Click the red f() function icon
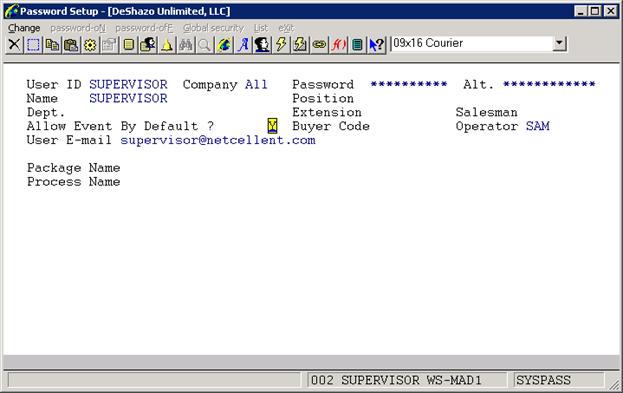 (338, 45)
